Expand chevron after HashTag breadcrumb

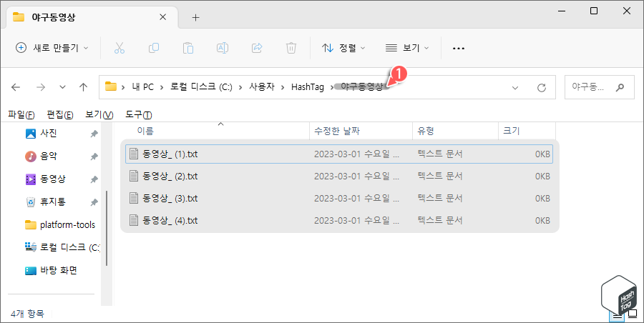pyautogui.click(x=332, y=87)
